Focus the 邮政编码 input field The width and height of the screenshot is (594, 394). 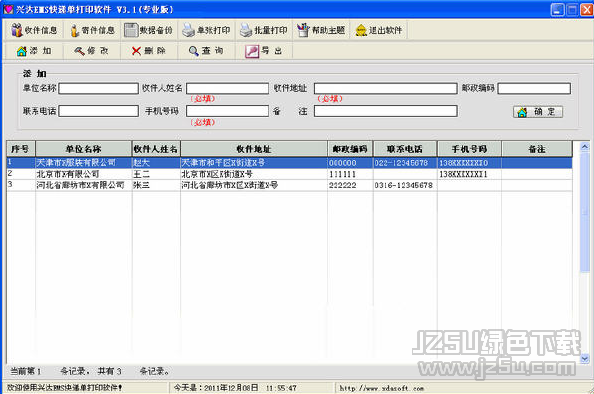[534, 89]
